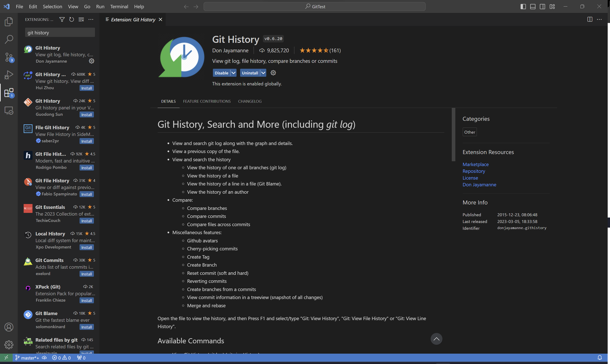Disable the Git History extension

(x=221, y=73)
